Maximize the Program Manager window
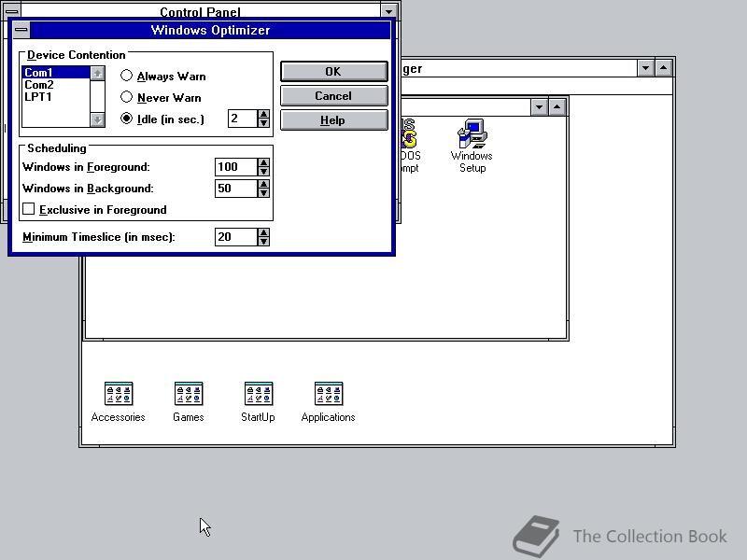Image resolution: width=747 pixels, height=560 pixels. (664, 68)
